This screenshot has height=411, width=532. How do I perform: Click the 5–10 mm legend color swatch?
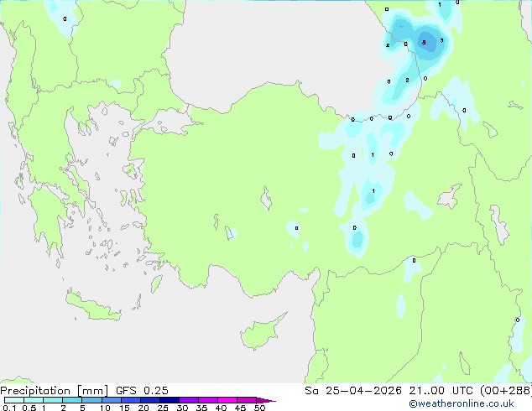[91, 400]
